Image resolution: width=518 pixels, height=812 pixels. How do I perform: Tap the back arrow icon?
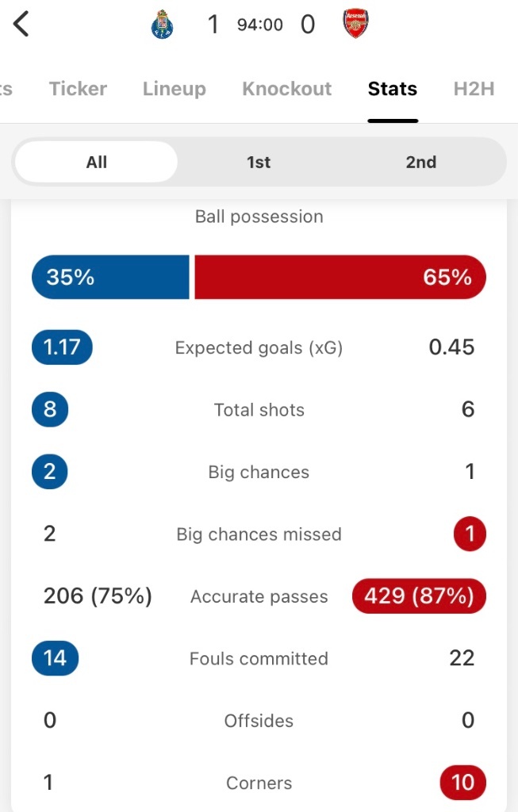click(21, 24)
